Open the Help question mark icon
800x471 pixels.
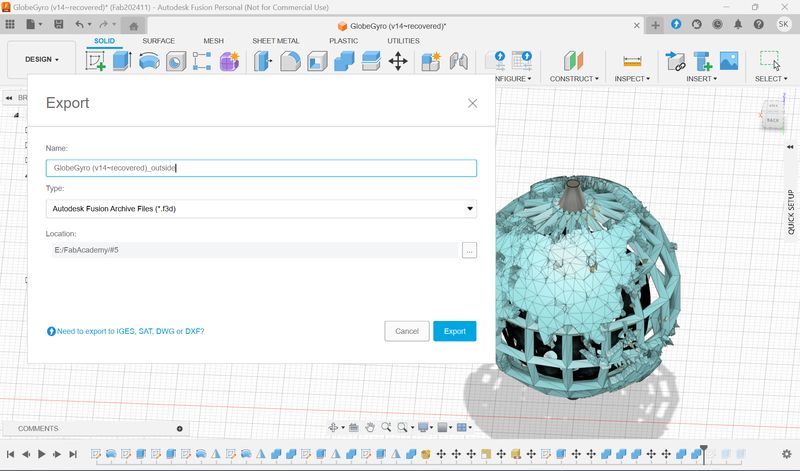click(x=759, y=24)
